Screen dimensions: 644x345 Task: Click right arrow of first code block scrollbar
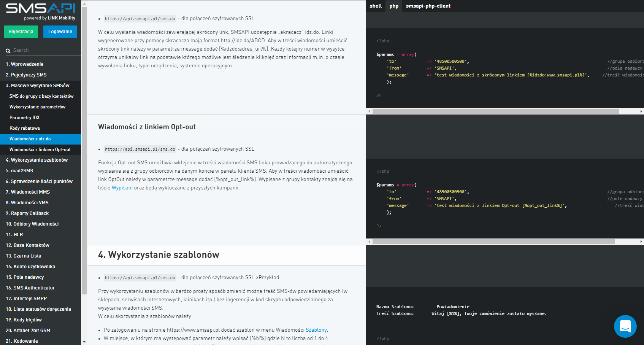pyautogui.click(x=641, y=111)
